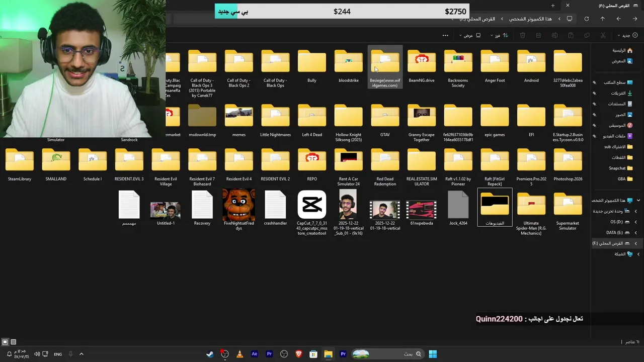Collapse هذا الكمبيوتر الشخصي in the sidebar tree
This screenshot has width=644, height=362.
point(638,200)
